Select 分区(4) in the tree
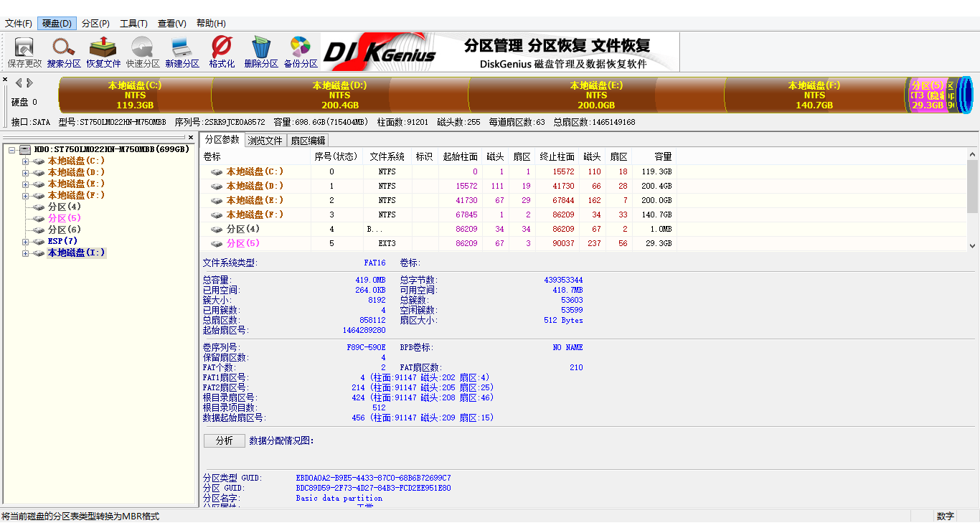Viewport: 980px width, 528px height. point(65,207)
